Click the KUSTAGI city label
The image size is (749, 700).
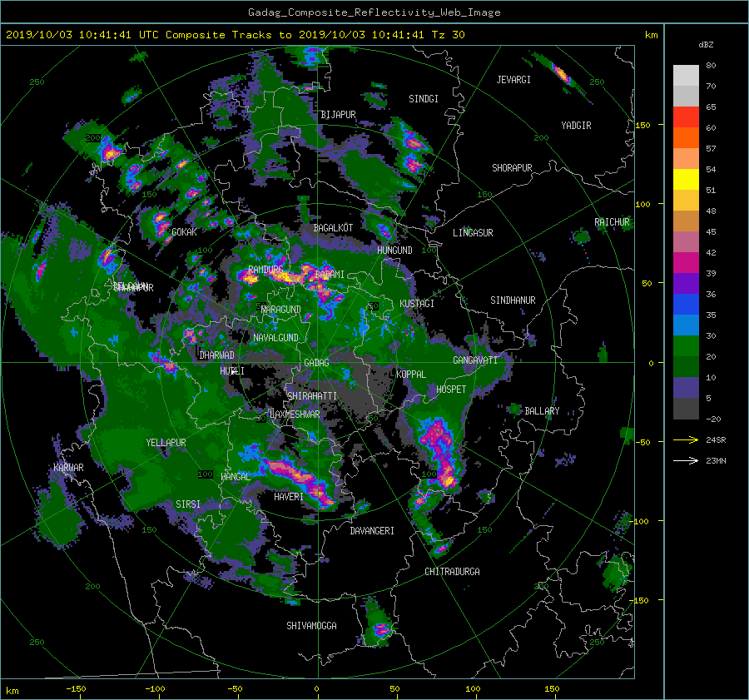pos(417,304)
